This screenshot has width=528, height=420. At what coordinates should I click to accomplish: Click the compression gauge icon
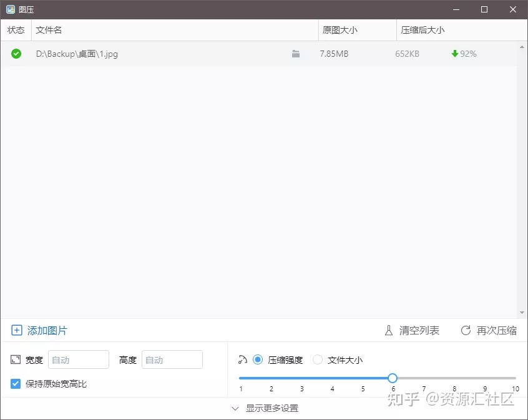coord(242,359)
